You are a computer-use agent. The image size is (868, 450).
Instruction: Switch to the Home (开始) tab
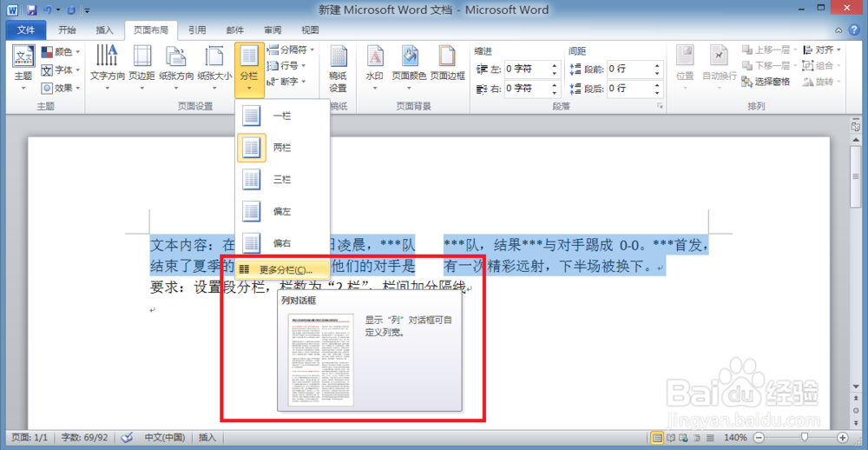point(67,30)
